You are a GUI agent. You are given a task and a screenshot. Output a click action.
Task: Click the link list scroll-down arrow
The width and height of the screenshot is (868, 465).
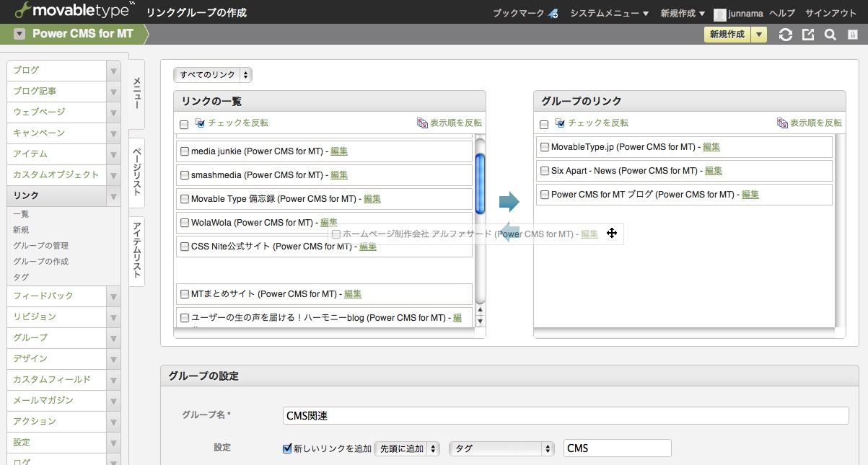(480, 322)
